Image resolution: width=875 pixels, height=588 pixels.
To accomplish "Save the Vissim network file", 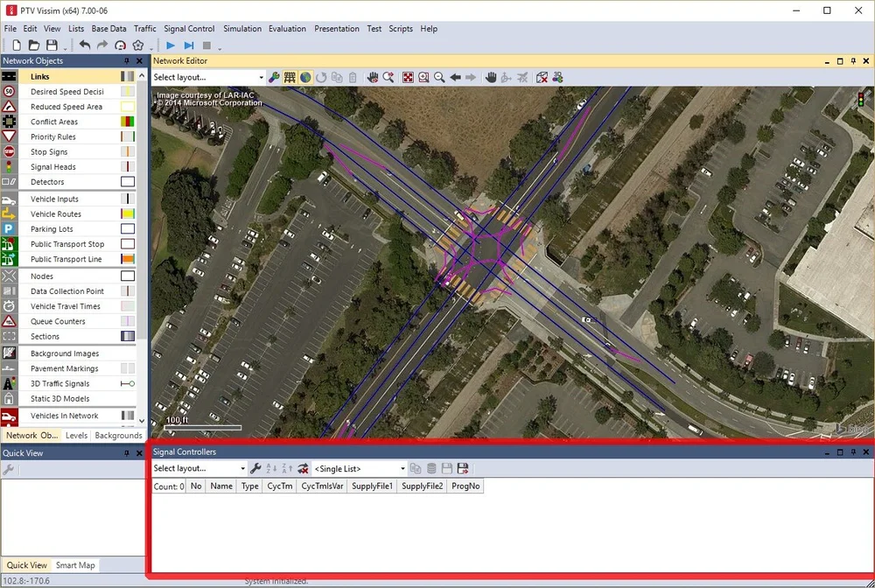I will [x=53, y=44].
